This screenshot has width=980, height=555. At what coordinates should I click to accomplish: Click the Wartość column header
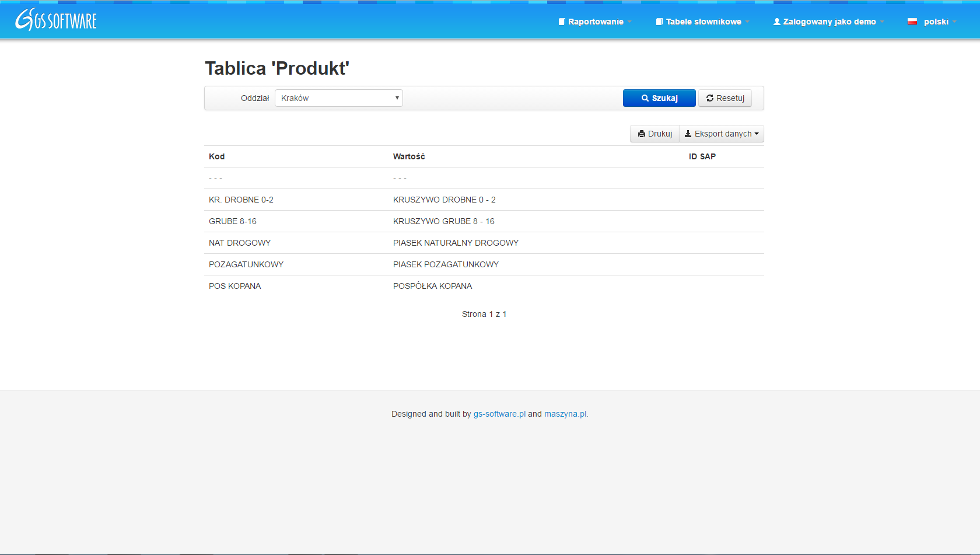tap(409, 156)
